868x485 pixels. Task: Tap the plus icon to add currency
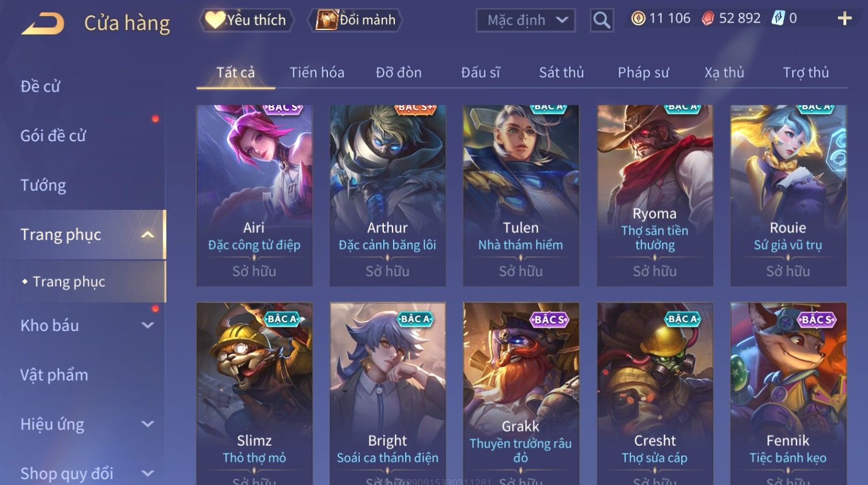[x=844, y=19]
